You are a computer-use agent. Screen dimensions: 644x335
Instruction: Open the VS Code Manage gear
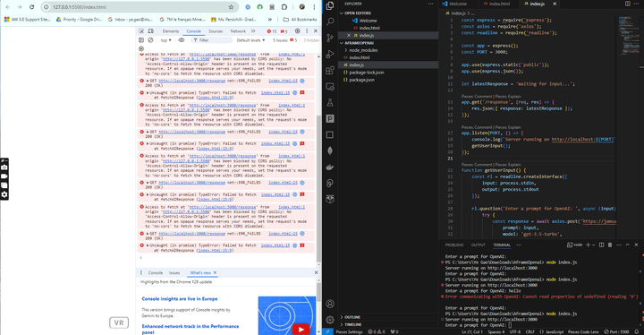pos(330,320)
